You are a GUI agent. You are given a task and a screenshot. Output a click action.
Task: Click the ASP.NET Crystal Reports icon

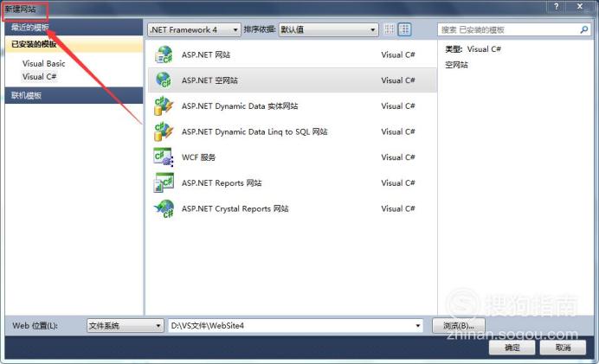tap(164, 208)
